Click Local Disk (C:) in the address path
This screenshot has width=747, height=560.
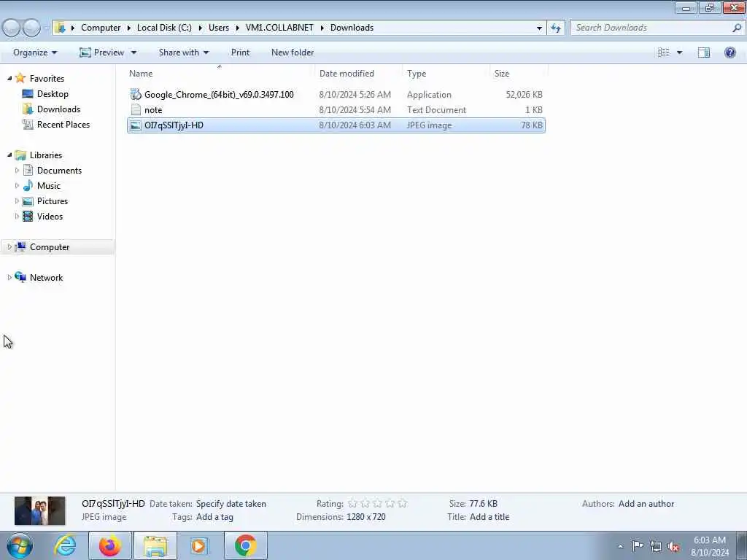[x=164, y=28]
